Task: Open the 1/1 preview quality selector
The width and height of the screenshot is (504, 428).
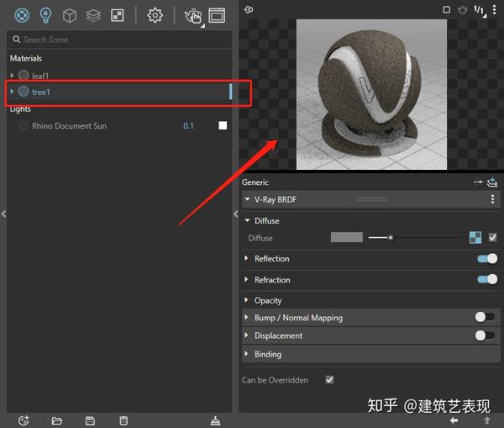Action: point(480,10)
